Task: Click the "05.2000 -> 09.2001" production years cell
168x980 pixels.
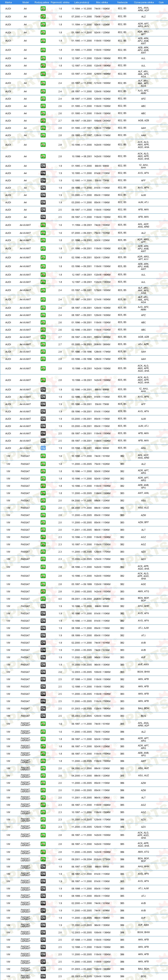Action: tap(82, 344)
